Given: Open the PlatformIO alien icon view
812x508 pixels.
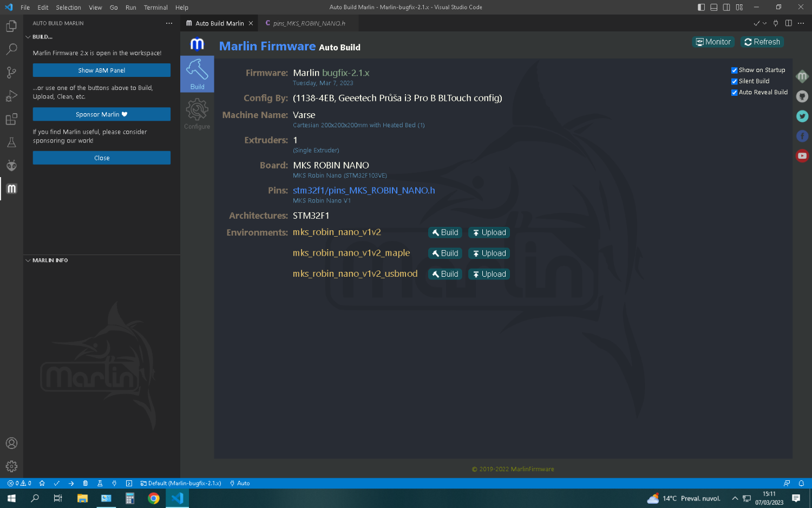Looking at the screenshot, I should pos(11,165).
